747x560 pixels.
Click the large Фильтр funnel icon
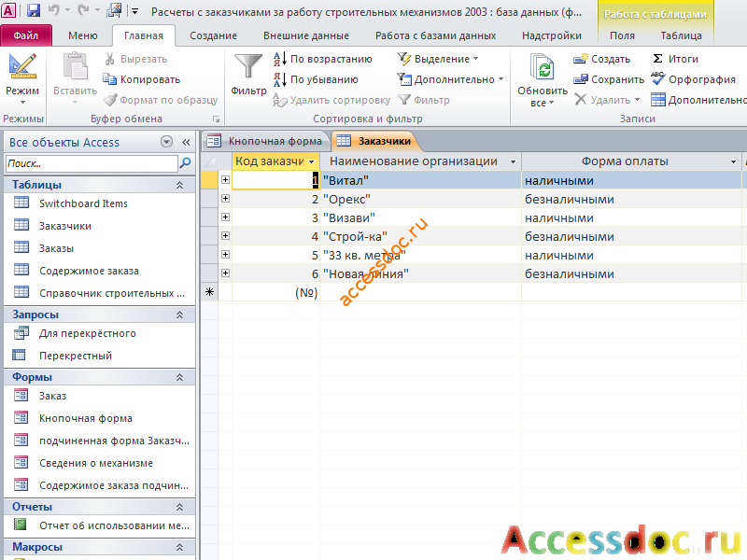point(248,66)
